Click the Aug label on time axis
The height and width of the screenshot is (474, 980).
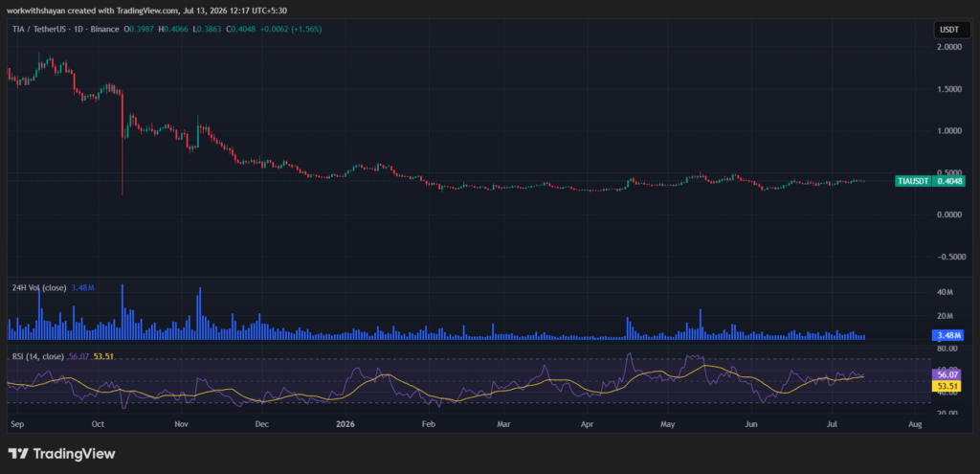coord(914,424)
